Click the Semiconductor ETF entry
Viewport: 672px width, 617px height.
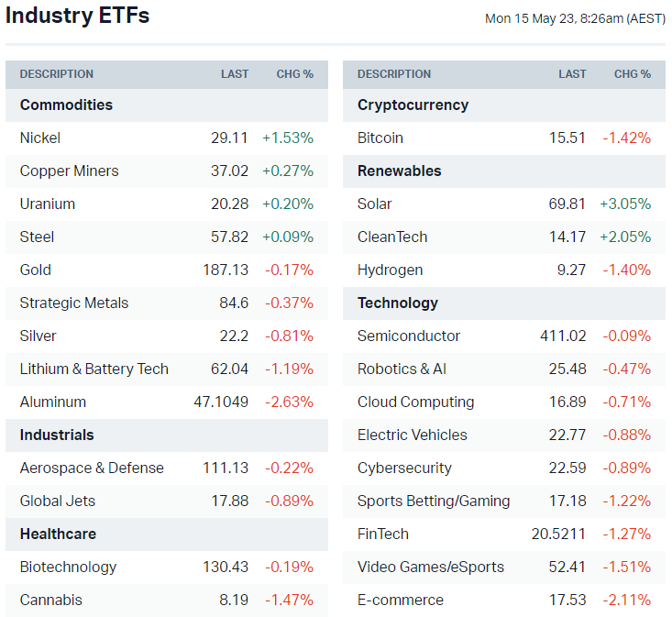pyautogui.click(x=409, y=336)
